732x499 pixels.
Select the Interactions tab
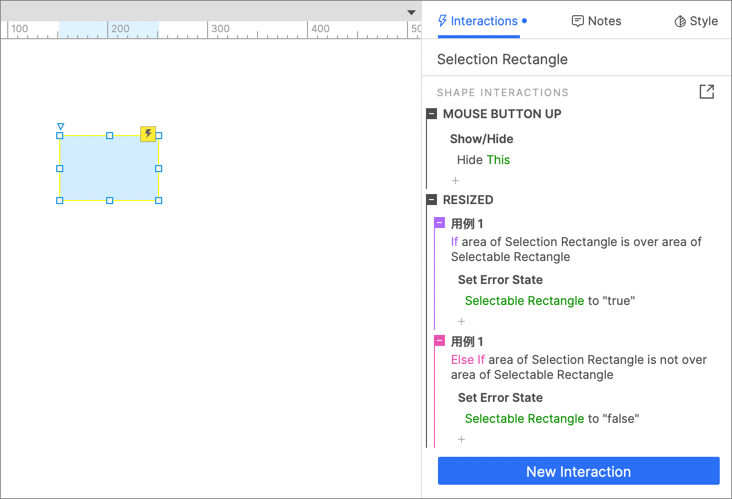coord(478,21)
